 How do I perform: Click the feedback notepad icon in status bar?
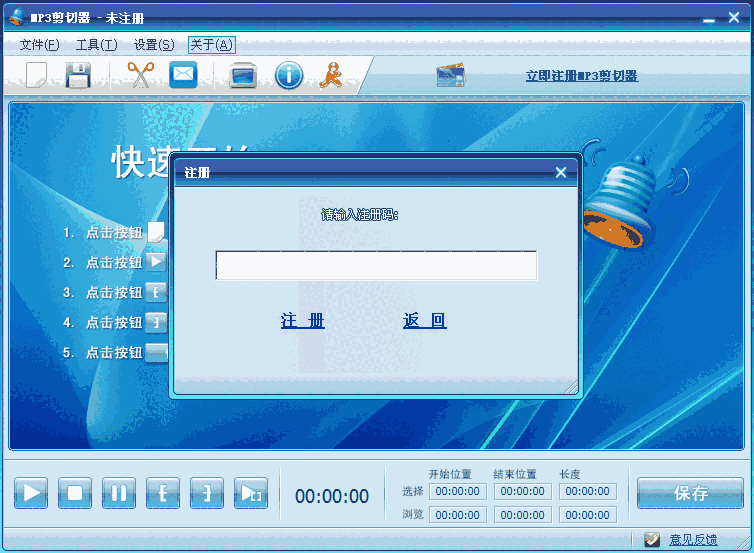tap(652, 540)
